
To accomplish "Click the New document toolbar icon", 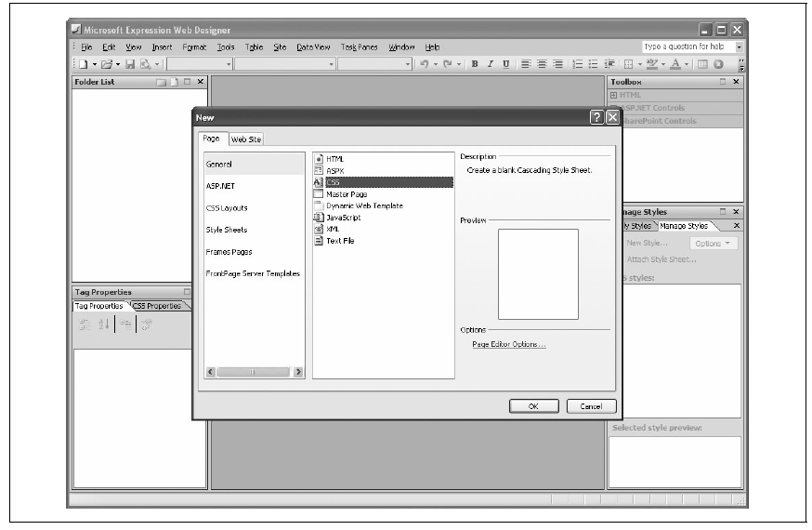I will [x=84, y=64].
